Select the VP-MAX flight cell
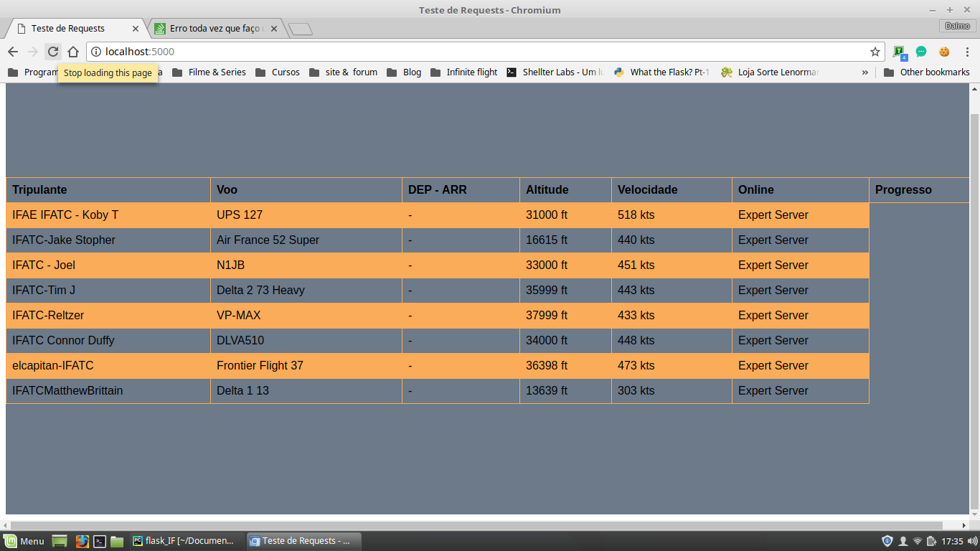Viewport: 980px width, 551px height. click(x=306, y=316)
